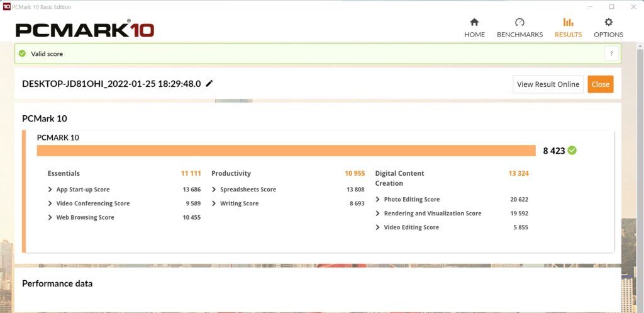Open the HOME tab
Image resolution: width=644 pixels, height=313 pixels.
click(x=474, y=28)
